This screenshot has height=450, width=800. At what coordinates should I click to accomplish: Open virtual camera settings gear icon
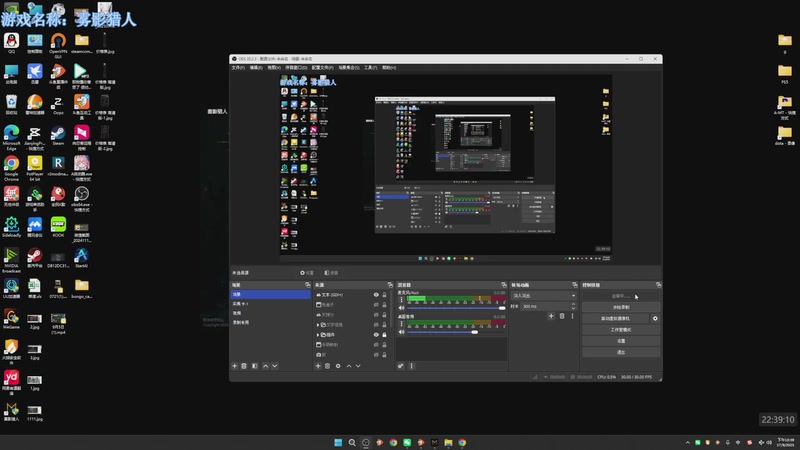[656, 318]
